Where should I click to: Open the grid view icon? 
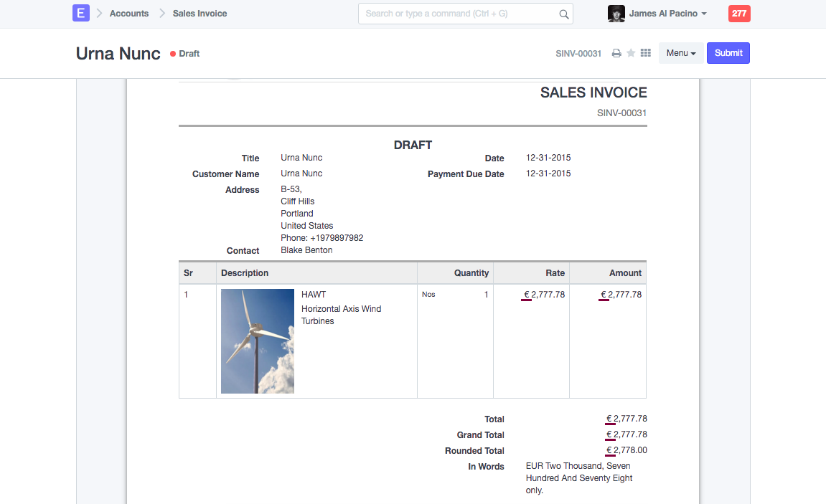[645, 53]
